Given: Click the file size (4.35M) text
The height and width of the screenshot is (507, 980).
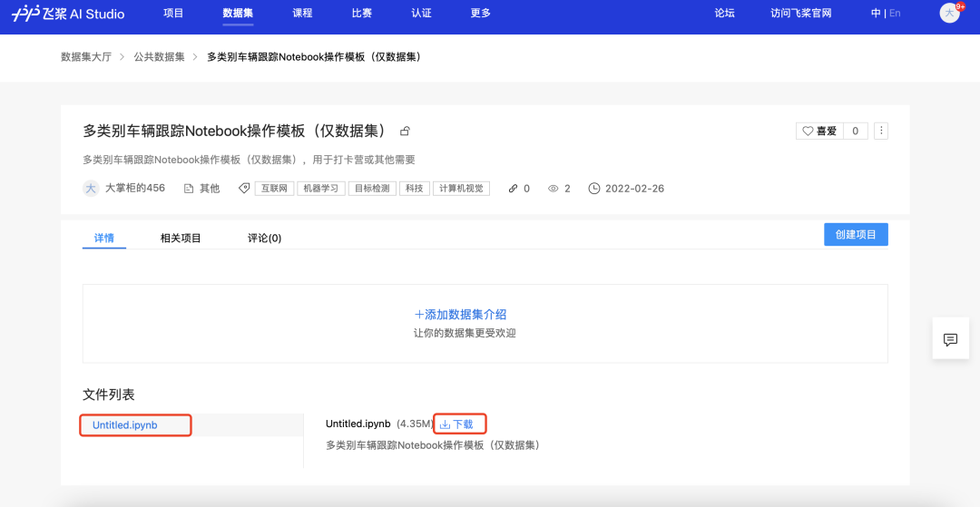Looking at the screenshot, I should click(x=415, y=424).
